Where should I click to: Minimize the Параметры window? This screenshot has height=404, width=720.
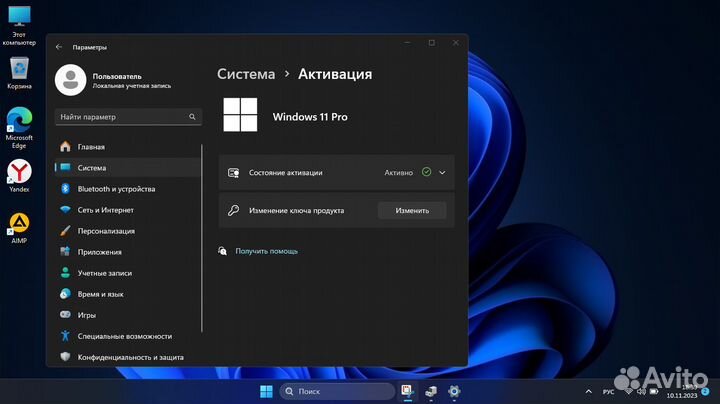point(407,43)
